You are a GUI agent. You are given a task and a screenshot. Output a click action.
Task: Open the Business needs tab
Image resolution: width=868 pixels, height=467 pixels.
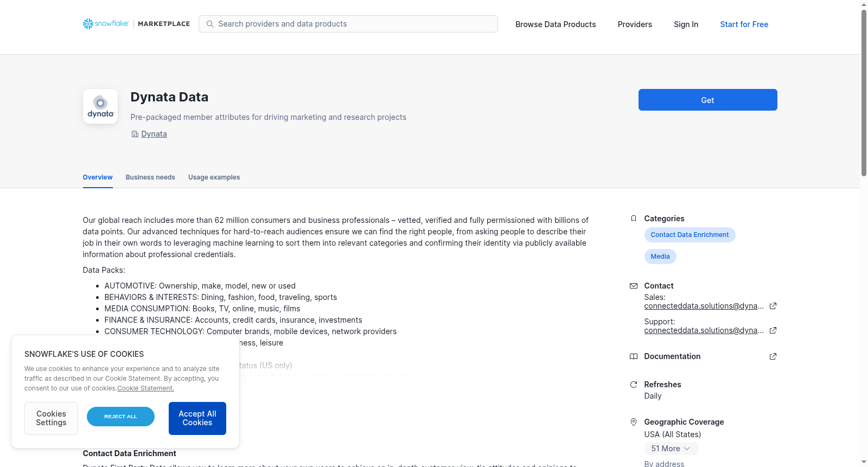click(150, 177)
